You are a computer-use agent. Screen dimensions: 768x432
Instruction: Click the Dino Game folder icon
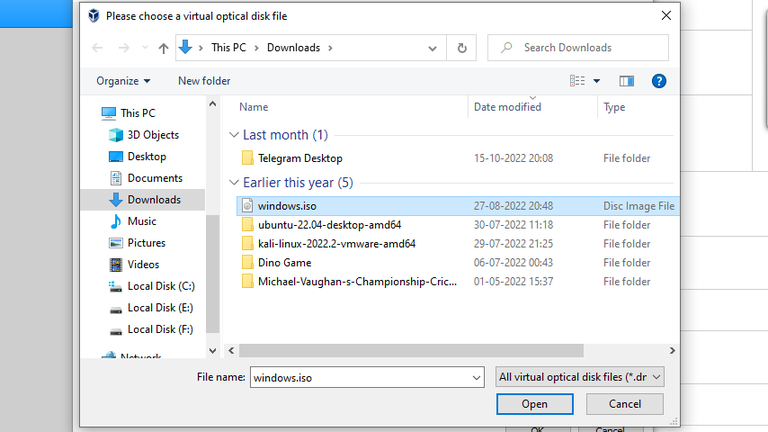coord(247,263)
